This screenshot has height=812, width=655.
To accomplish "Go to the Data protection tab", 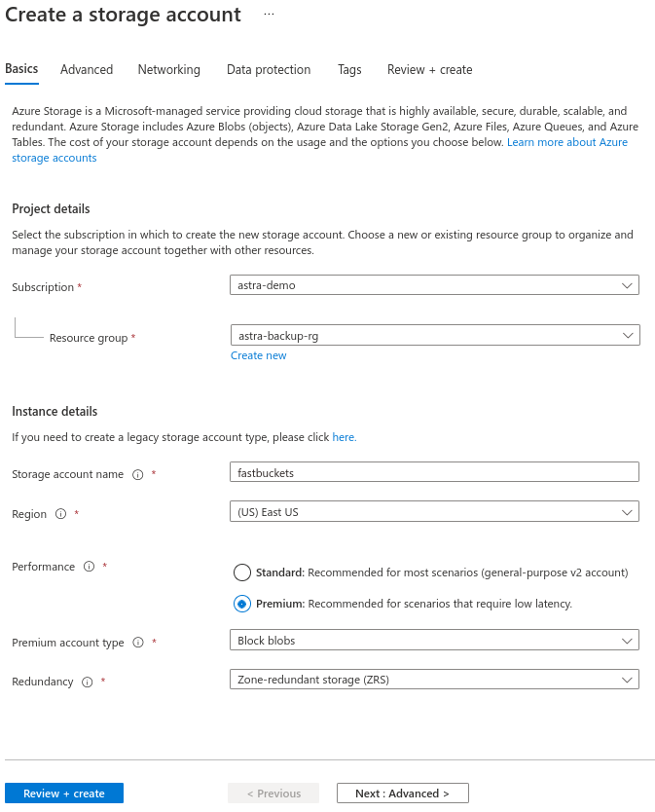I will [269, 69].
